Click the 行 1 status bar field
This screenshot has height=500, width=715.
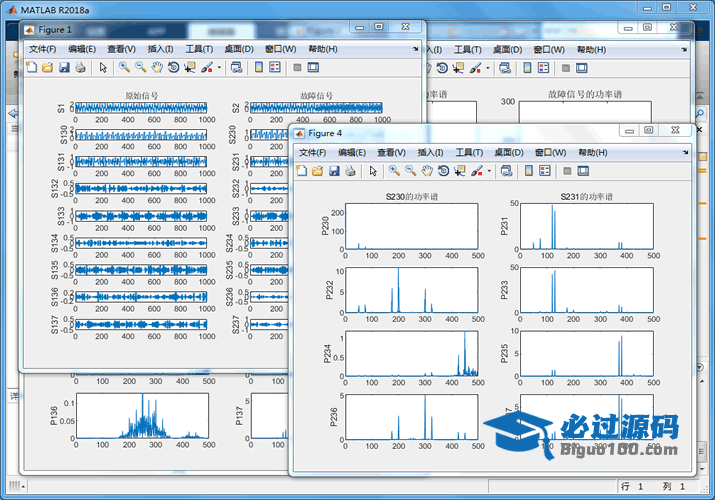(632, 486)
